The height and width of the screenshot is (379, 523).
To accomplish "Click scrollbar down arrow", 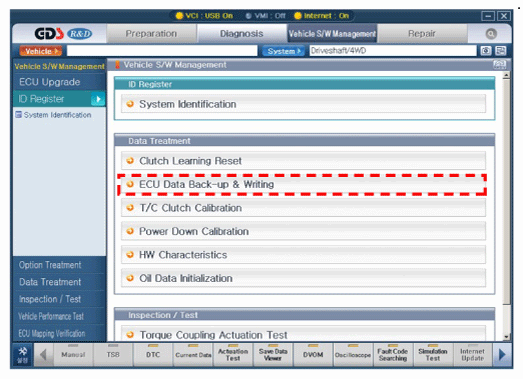I will (x=506, y=337).
